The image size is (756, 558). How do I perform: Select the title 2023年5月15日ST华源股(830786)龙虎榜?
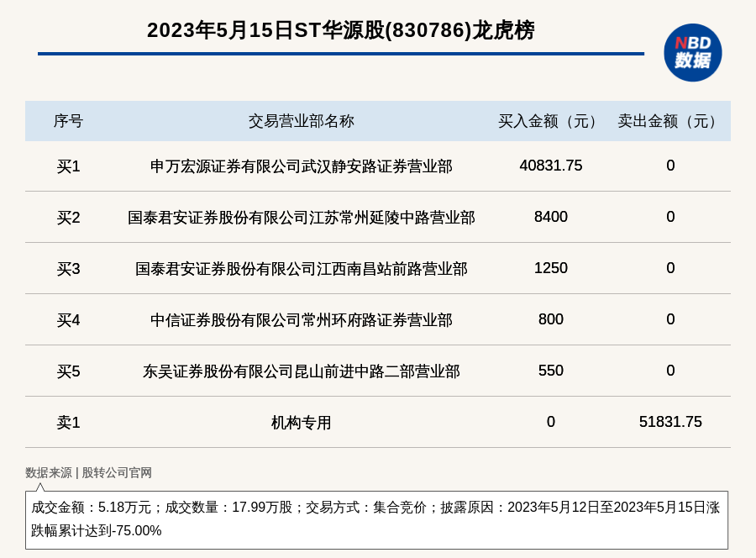341,30
